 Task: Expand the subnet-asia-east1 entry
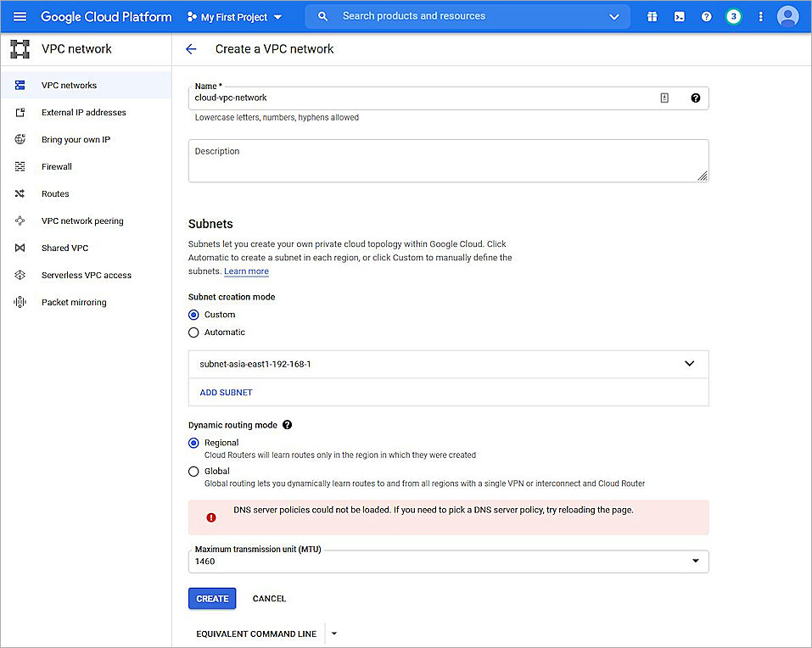tap(689, 363)
